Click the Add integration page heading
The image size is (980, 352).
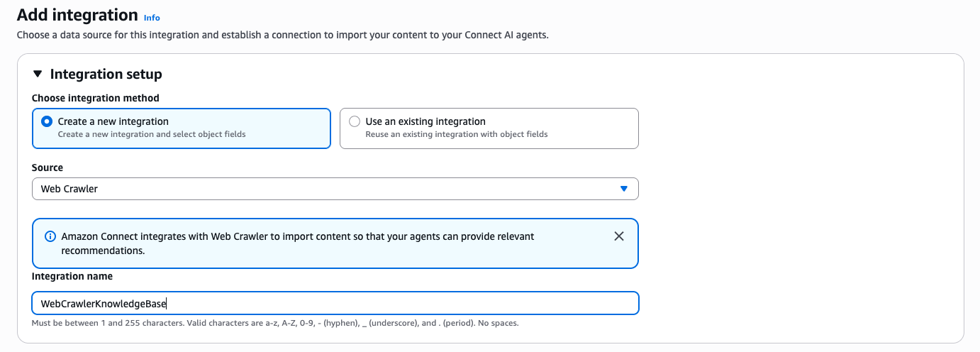(77, 15)
